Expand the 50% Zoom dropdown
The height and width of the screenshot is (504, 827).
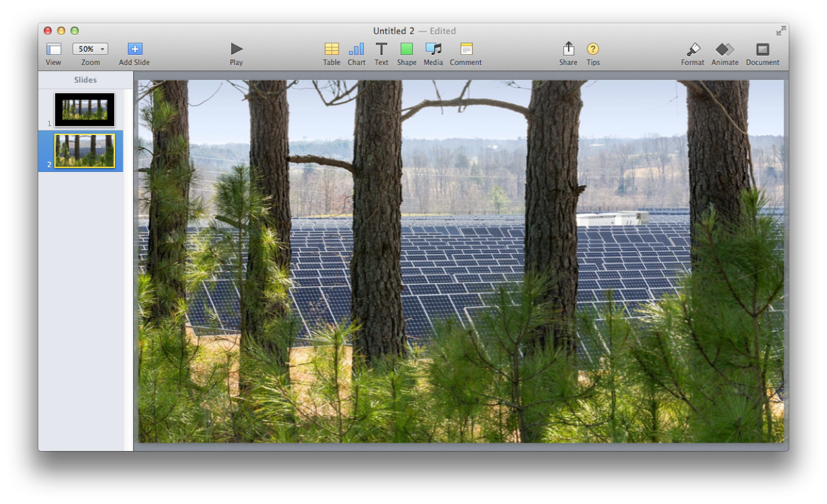tap(90, 49)
